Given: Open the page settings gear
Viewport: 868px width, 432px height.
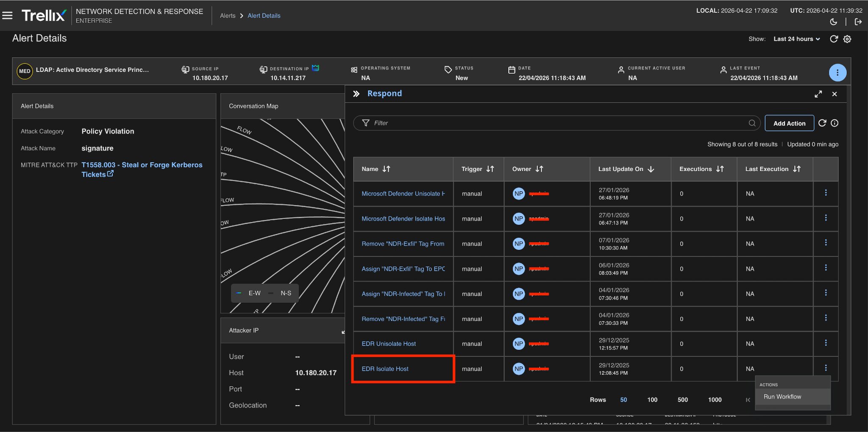Looking at the screenshot, I should 847,39.
